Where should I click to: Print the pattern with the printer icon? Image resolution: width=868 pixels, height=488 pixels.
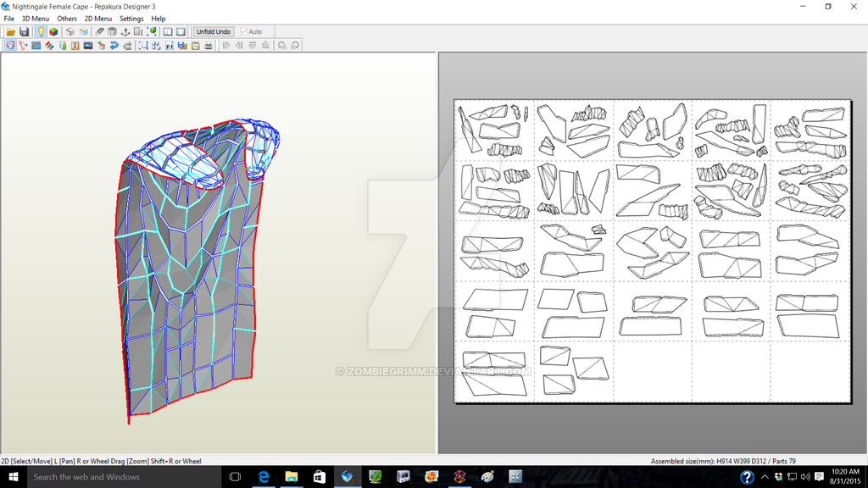coord(209,46)
